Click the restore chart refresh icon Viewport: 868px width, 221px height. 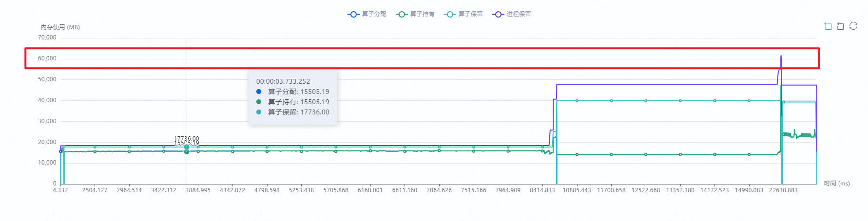pos(853,26)
